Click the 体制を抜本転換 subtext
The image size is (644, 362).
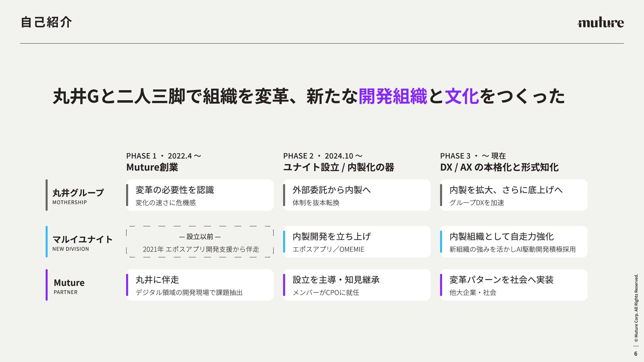coord(316,203)
